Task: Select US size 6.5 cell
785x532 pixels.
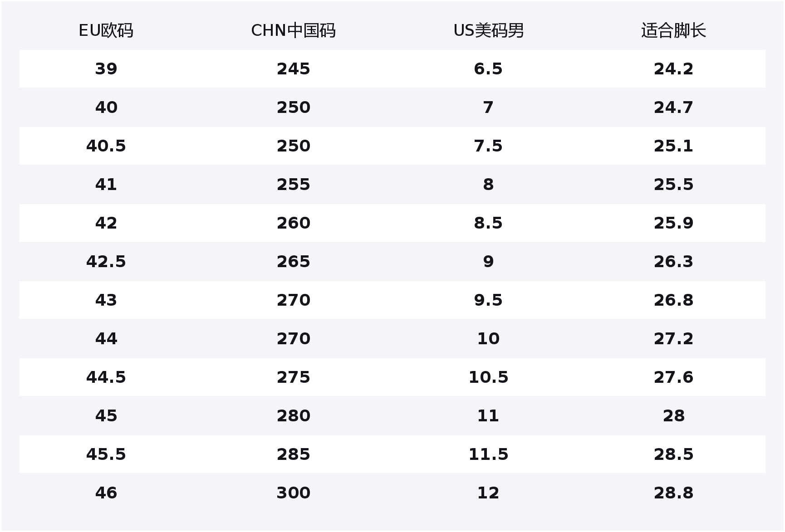Action: click(x=488, y=69)
